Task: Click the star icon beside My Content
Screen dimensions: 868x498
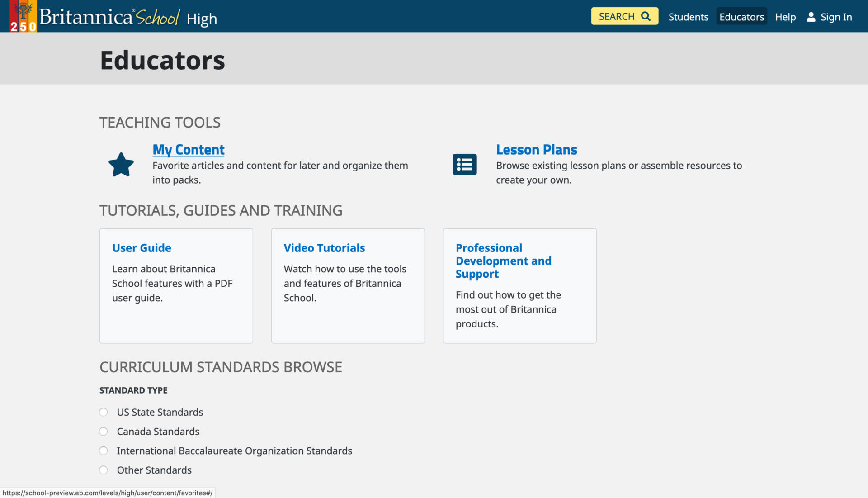Action: pos(121,164)
